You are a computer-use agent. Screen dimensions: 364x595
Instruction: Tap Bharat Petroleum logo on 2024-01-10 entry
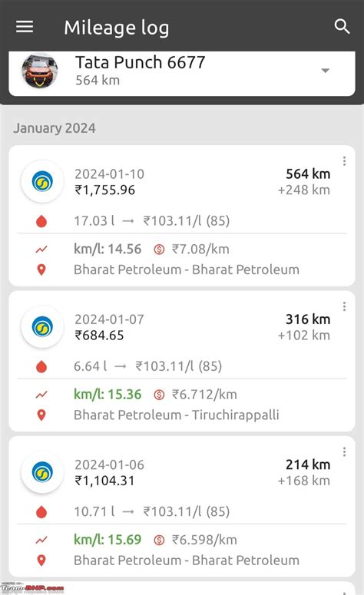coord(42,181)
